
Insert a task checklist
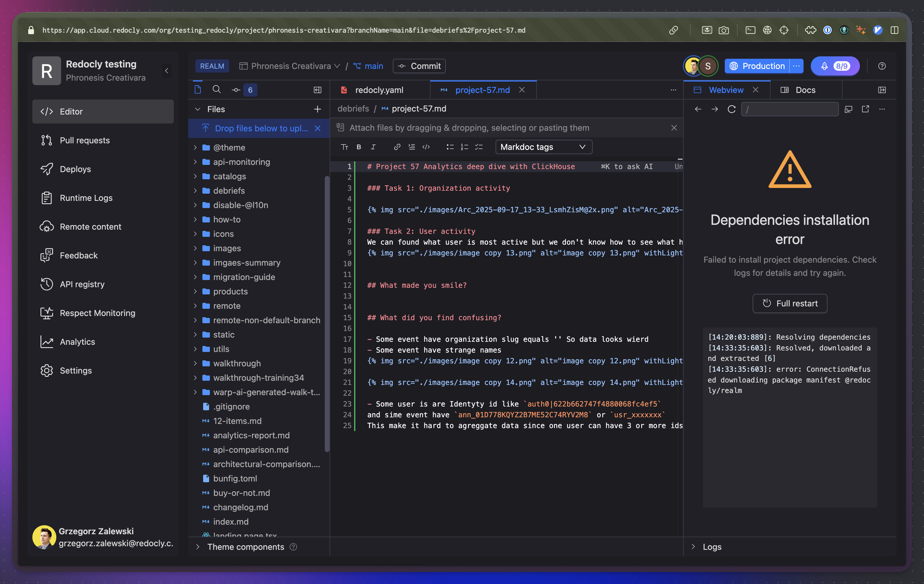pos(478,147)
